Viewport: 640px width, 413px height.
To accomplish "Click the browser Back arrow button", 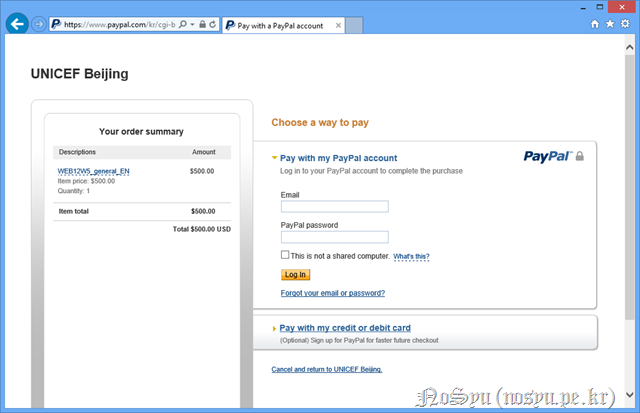I will tap(17, 24).
